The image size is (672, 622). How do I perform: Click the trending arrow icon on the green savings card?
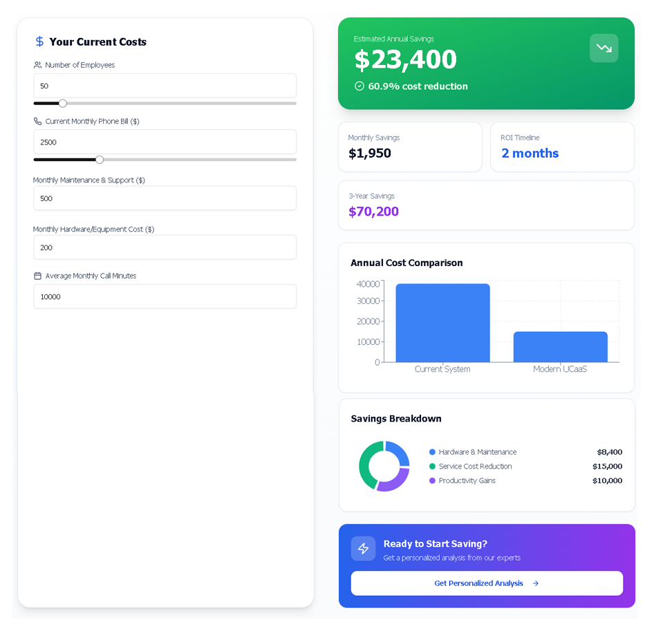tap(604, 48)
